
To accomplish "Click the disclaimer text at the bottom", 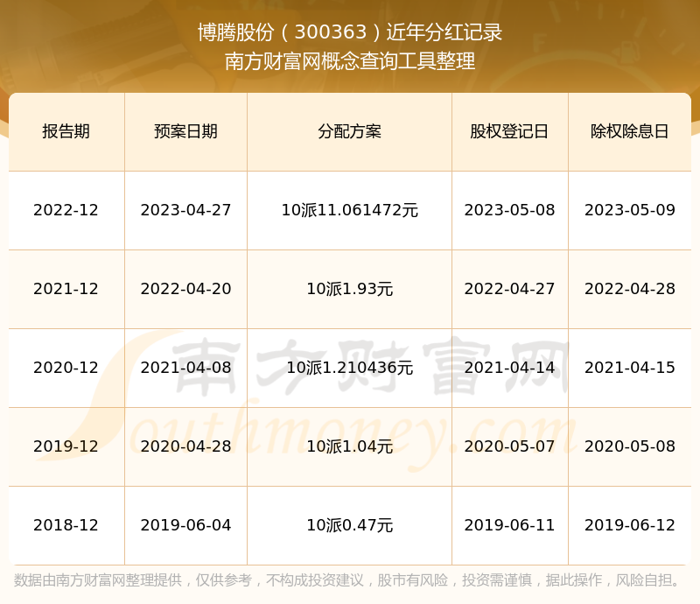I will pyautogui.click(x=350, y=580).
